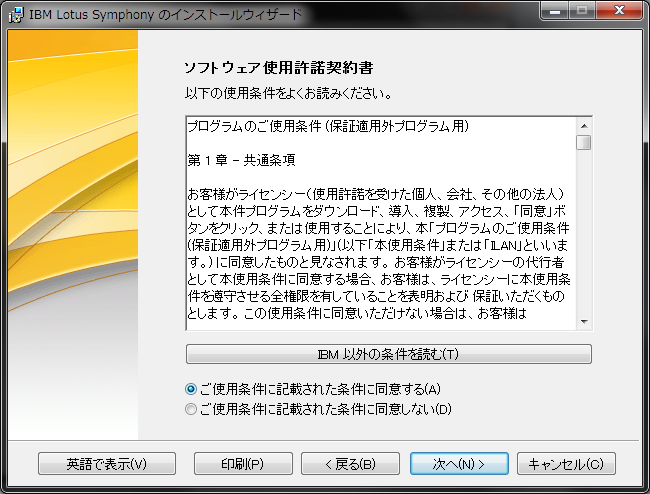Proceed with the 次へ(N) button
The width and height of the screenshot is (650, 494).
click(x=459, y=464)
